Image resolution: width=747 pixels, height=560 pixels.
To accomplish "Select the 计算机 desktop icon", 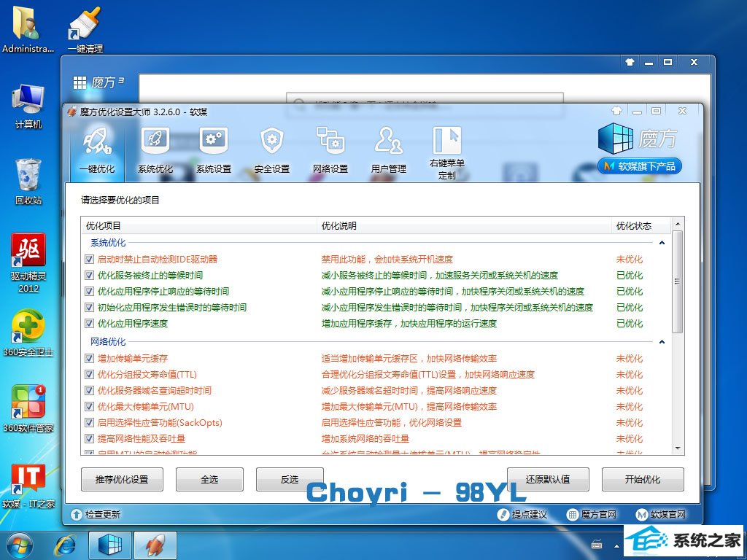I will coord(28,106).
